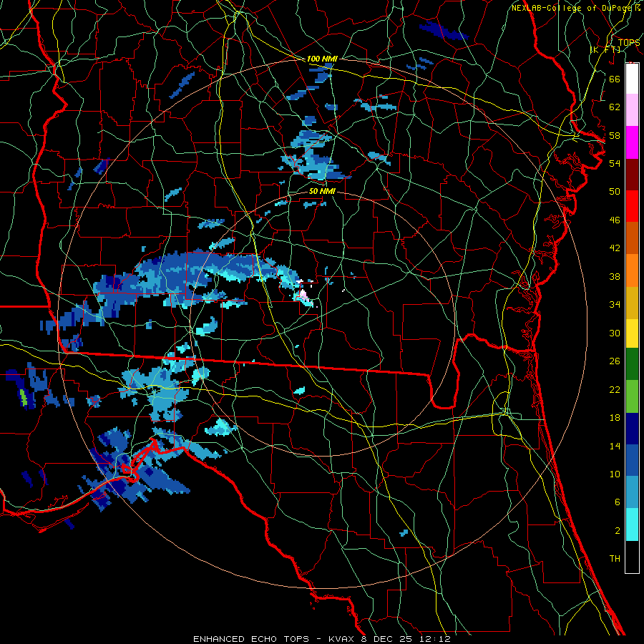This screenshot has height=644, width=644.
Task: Click the white swatch in the tops legend
Action: [632, 79]
